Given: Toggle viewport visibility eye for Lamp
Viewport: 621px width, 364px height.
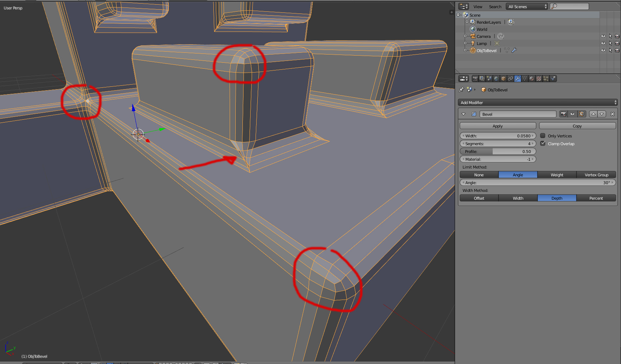Looking at the screenshot, I should click(x=603, y=43).
